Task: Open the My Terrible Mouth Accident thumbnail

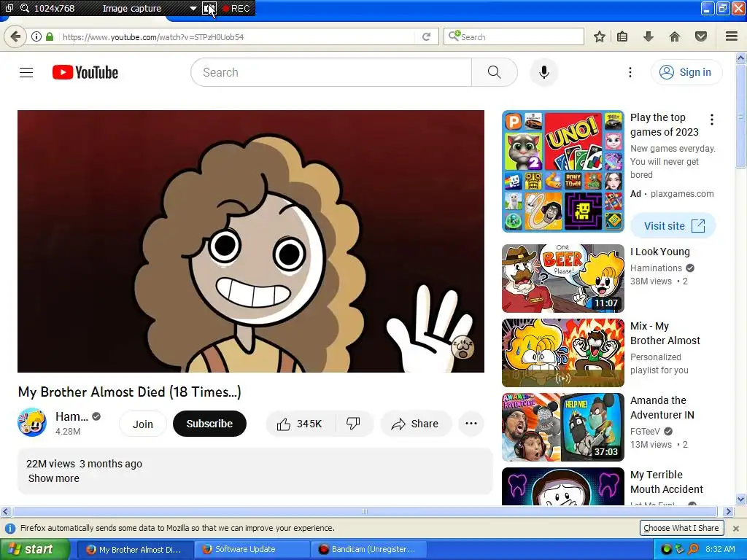Action: pyautogui.click(x=562, y=486)
